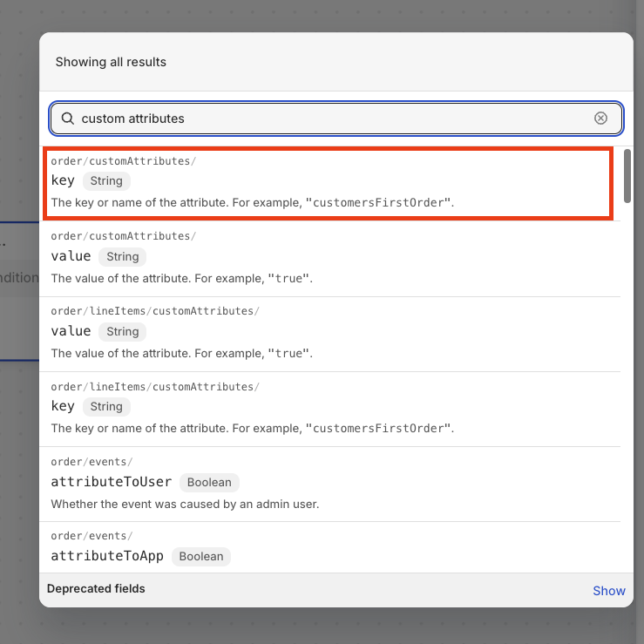Clear the search field with the X icon
Screen dimensions: 644x644
coord(600,119)
